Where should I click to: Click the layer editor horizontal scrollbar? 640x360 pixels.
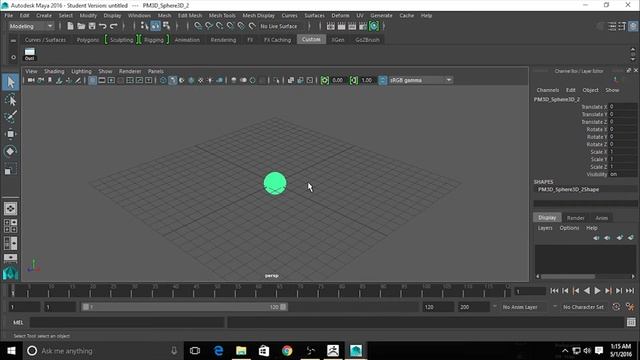tap(568, 276)
